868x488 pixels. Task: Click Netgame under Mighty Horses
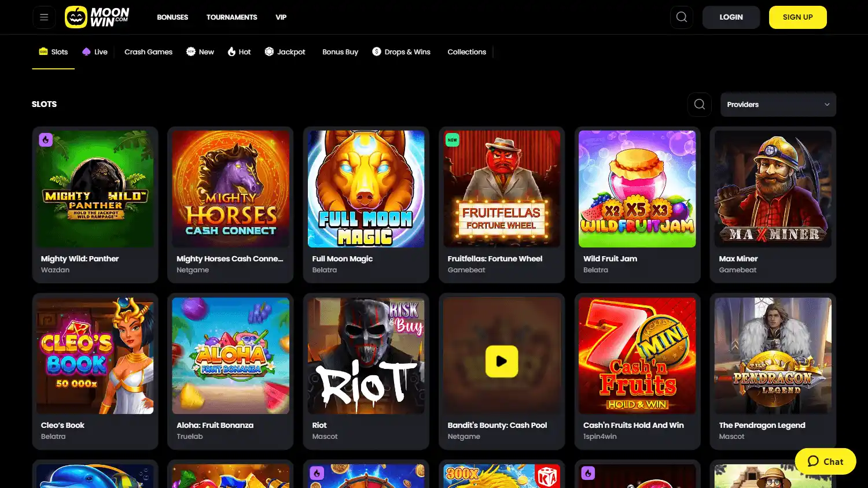coord(193,270)
